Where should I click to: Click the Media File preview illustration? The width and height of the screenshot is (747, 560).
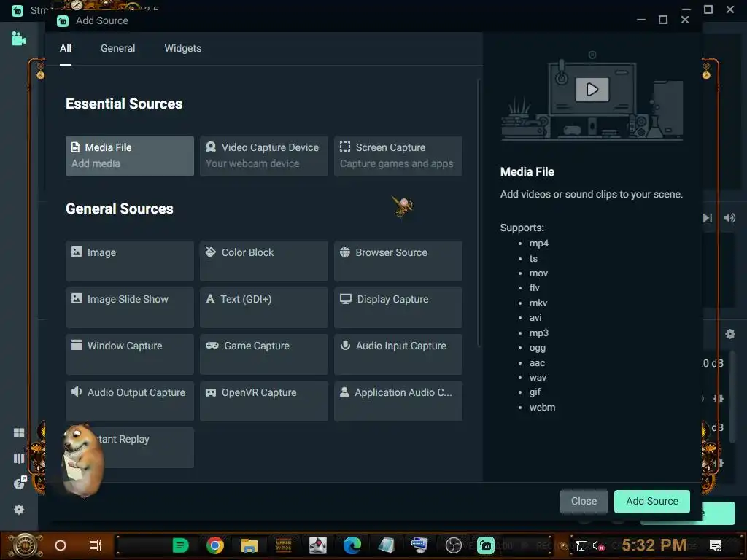coord(592,96)
